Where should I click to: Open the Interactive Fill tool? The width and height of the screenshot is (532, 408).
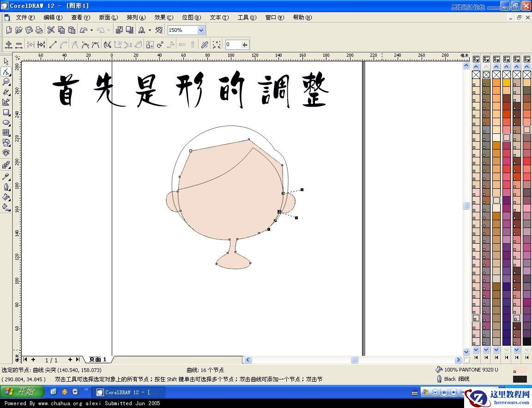pyautogui.click(x=6, y=206)
